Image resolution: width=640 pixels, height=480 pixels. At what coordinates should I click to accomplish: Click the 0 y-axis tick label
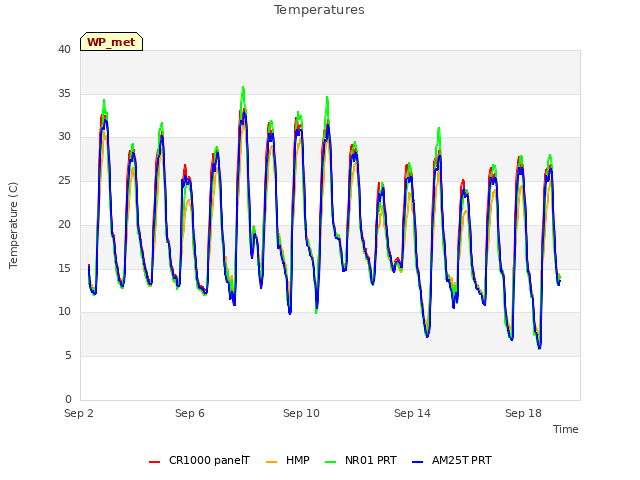[68, 399]
